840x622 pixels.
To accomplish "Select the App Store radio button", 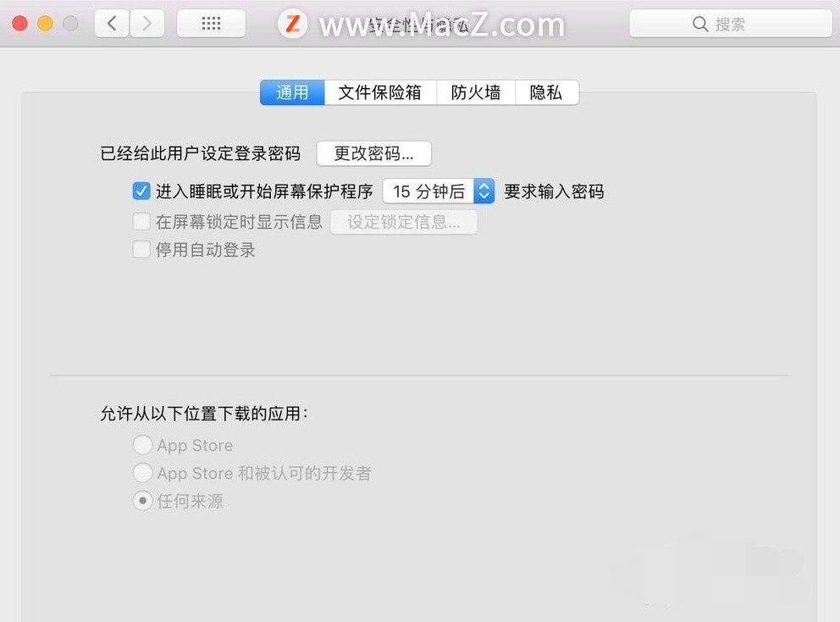I will coord(142,445).
